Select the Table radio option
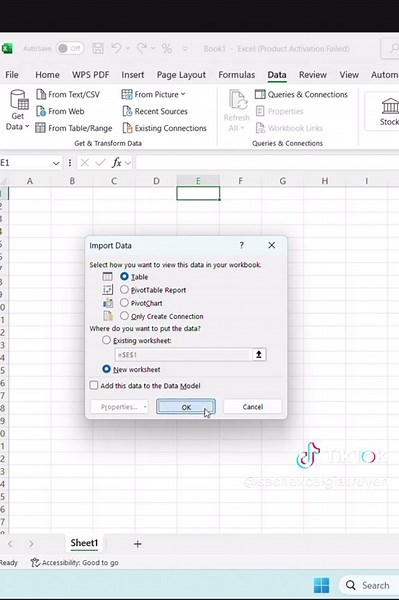Viewport: 399px width, 600px height. (x=124, y=276)
